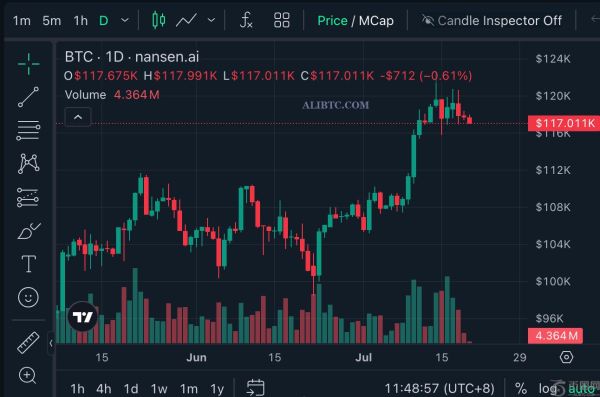Select the 5m interval in top toolbar
Screen dimensions: 600x397
pyautogui.click(x=52, y=21)
